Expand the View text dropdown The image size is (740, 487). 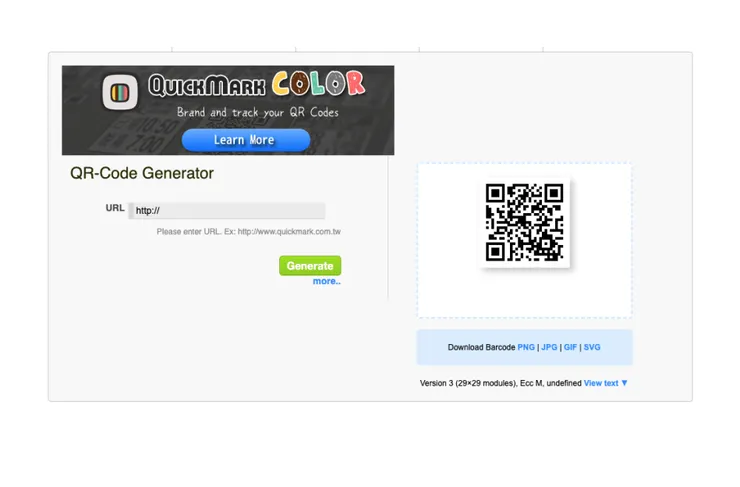pyautogui.click(x=605, y=383)
